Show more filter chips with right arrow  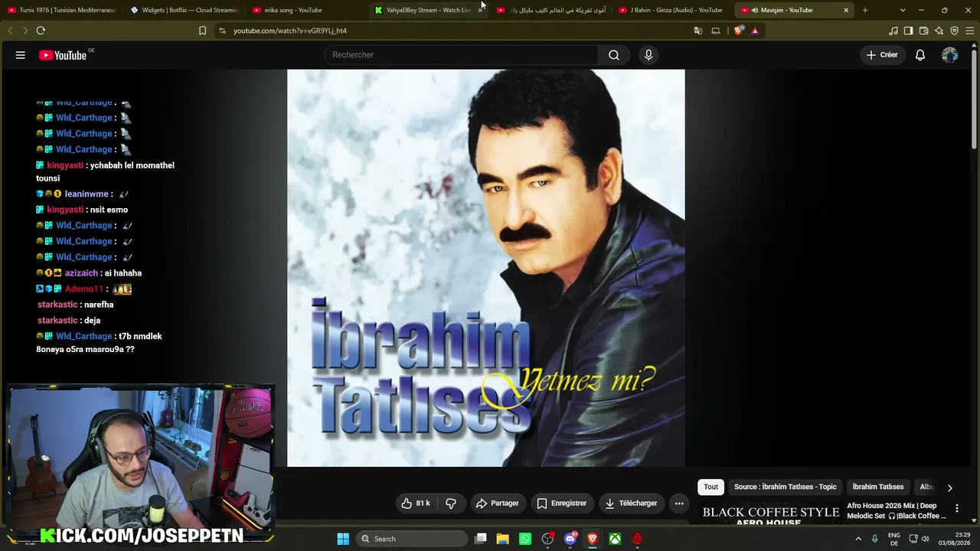coord(949,487)
